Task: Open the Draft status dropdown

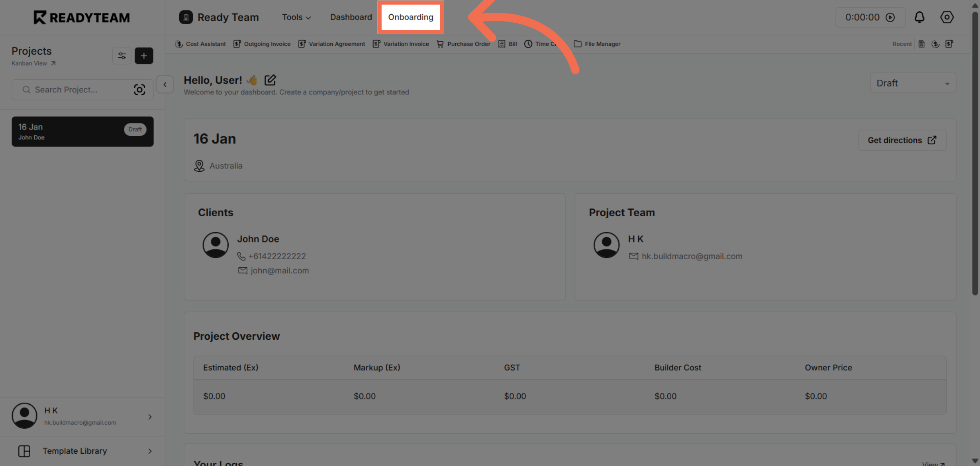Action: 913,83
